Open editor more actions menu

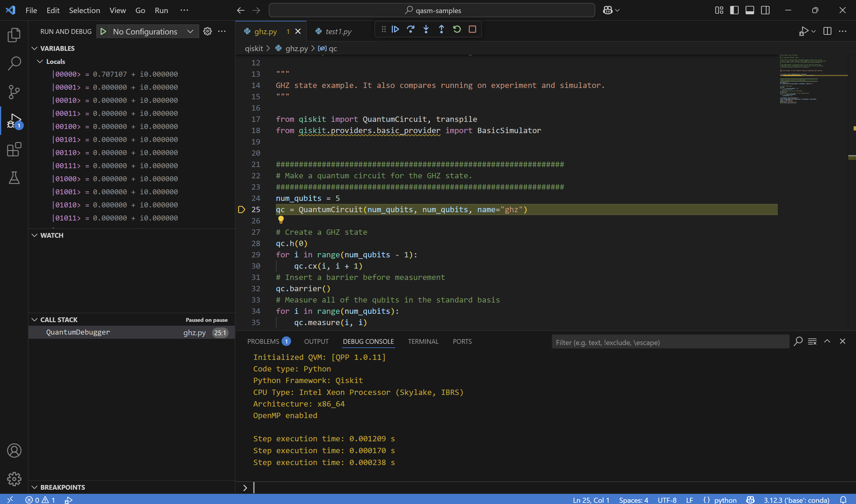coord(843,31)
